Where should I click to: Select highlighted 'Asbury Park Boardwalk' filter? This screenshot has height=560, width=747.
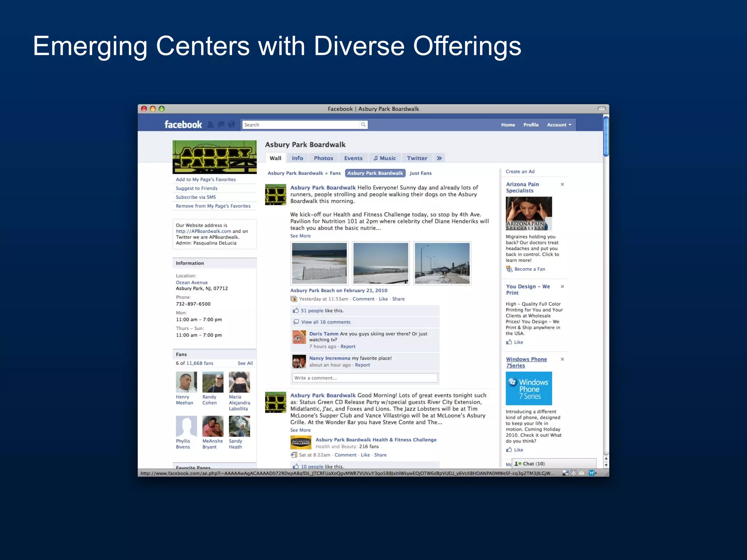(x=375, y=173)
